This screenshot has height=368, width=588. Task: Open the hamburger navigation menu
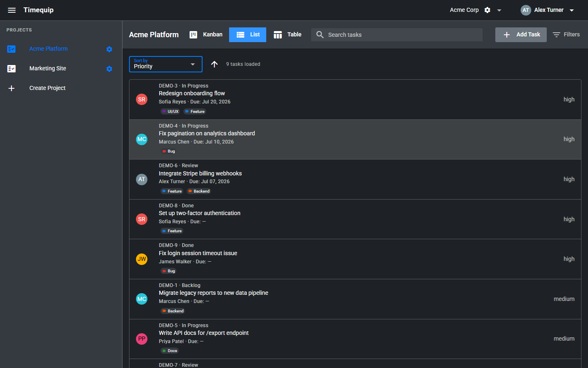[x=12, y=10]
